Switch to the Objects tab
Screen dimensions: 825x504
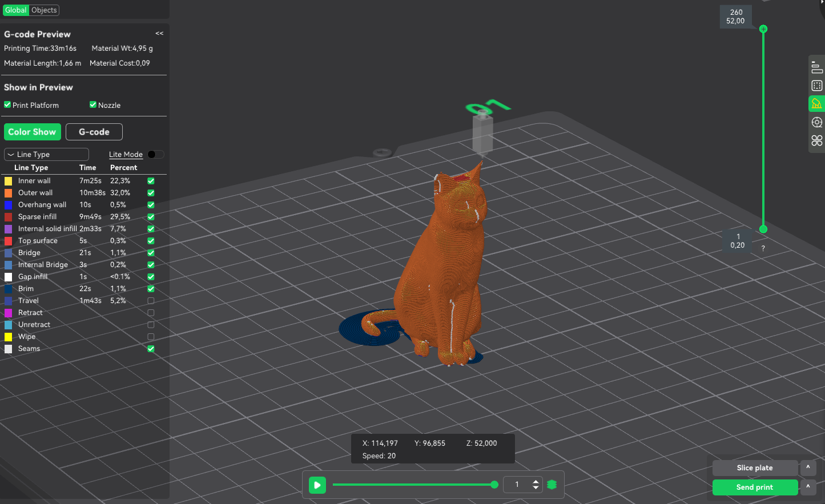(x=44, y=10)
